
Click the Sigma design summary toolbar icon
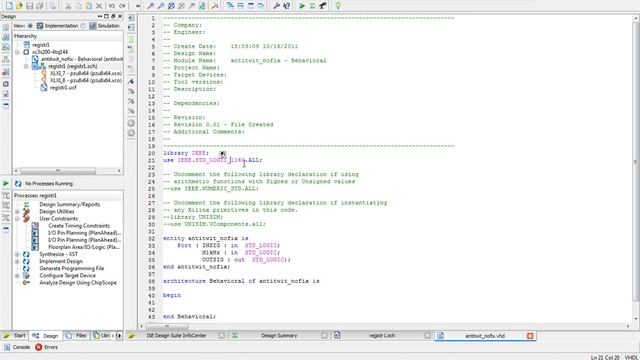pyautogui.click(x=312, y=6)
